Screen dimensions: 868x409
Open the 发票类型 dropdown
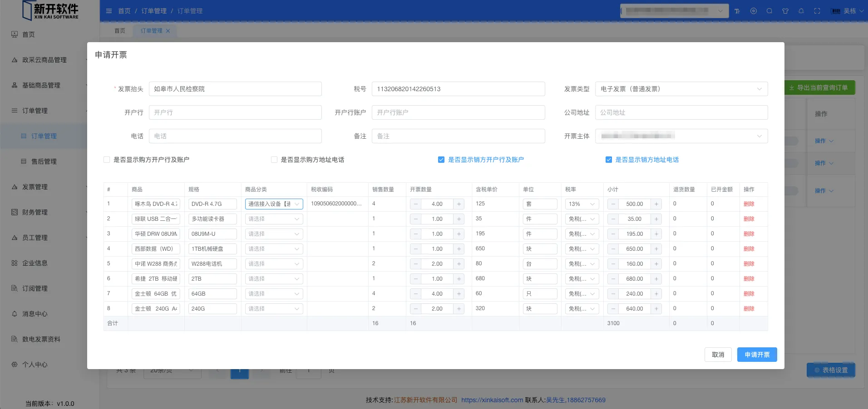click(681, 89)
